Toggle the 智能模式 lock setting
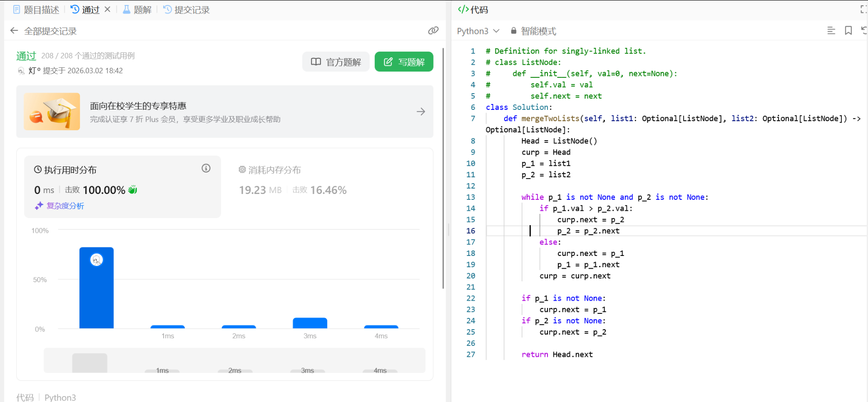868x402 pixels. point(533,31)
